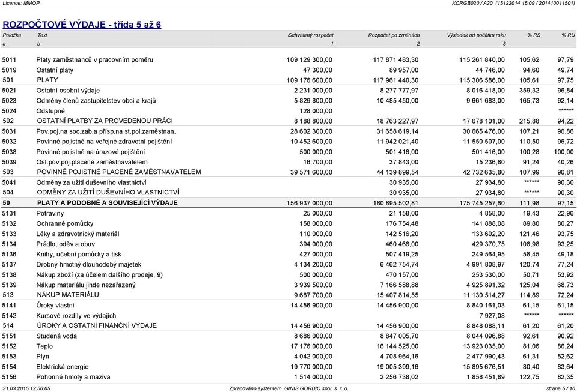The width and height of the screenshot is (577, 392).
Task: Click item code 5137
Action: pos(9,265)
